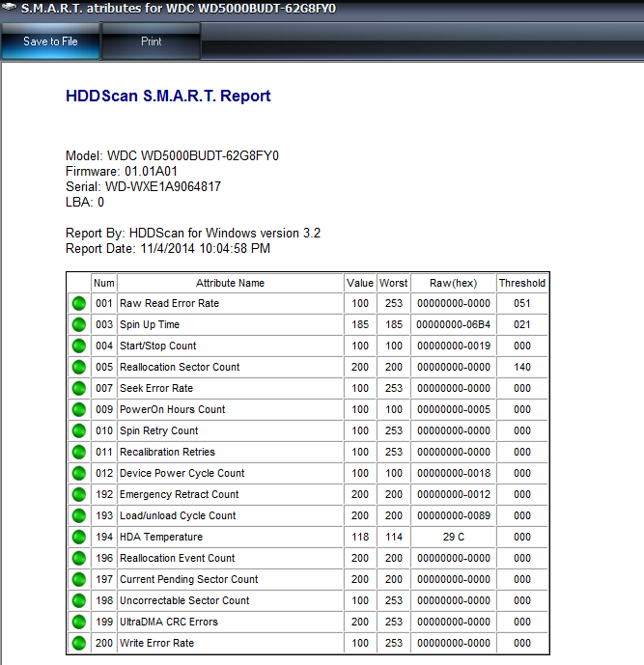644x665 pixels.
Task: Select the Write Error Rate attribute name
Action: pyautogui.click(x=156, y=643)
